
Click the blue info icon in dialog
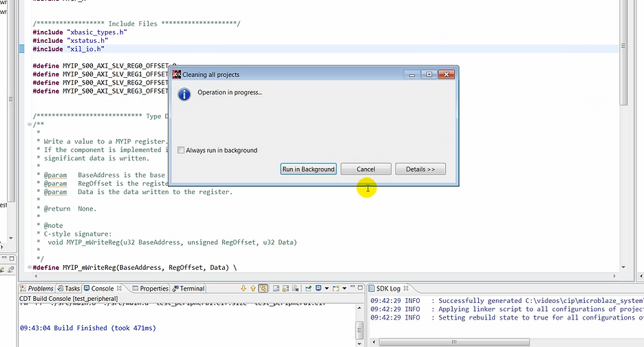coord(184,94)
